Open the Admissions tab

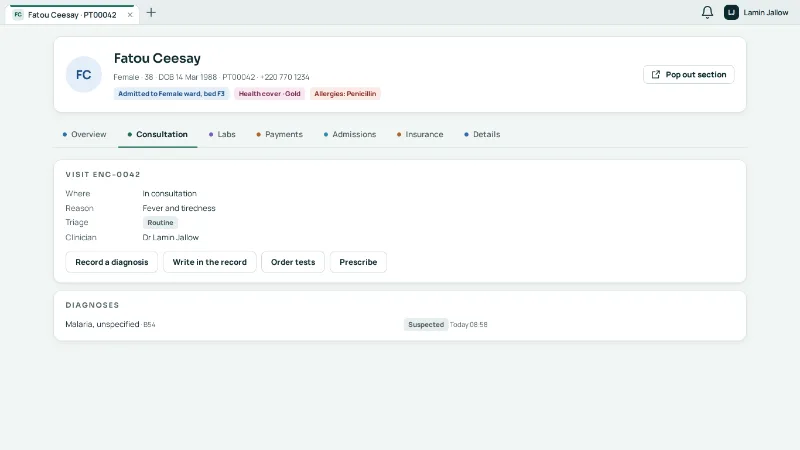350,134
